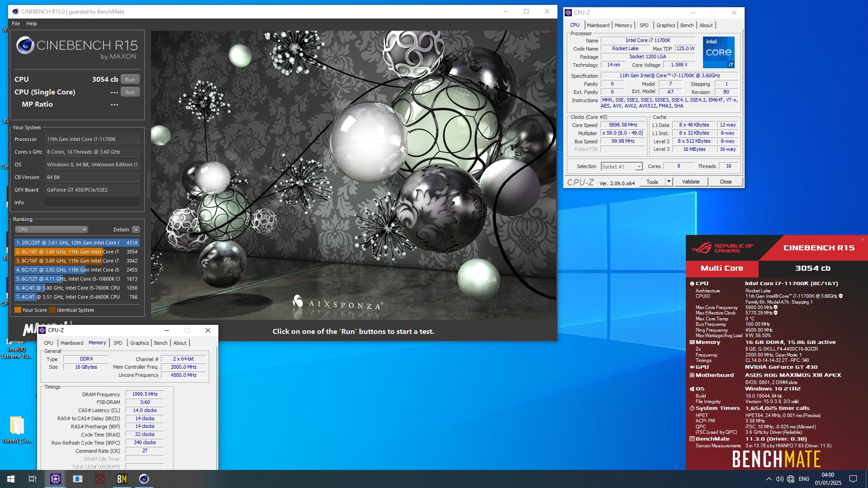Switch to Graphics tab in top CPU-Z window

pyautogui.click(x=665, y=25)
